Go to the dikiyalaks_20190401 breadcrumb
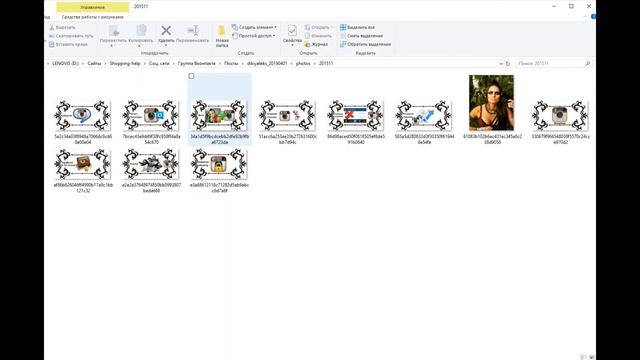The width and height of the screenshot is (640, 360). pyautogui.click(x=267, y=64)
